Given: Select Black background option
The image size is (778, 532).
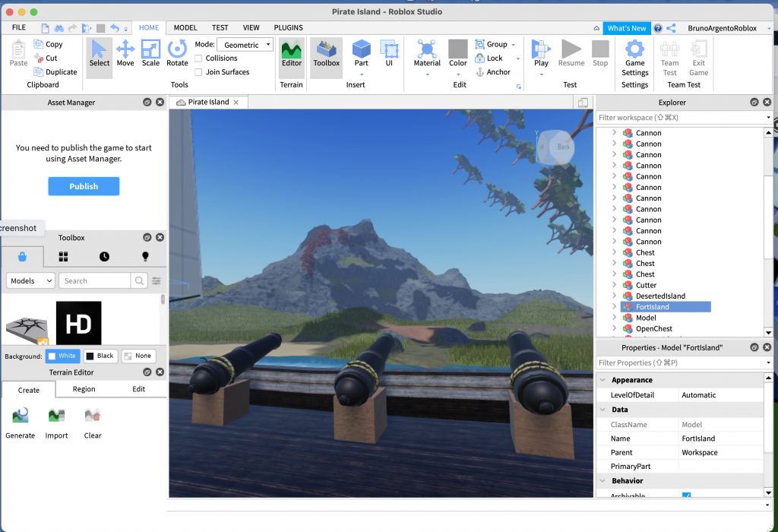Looking at the screenshot, I should click(x=101, y=356).
